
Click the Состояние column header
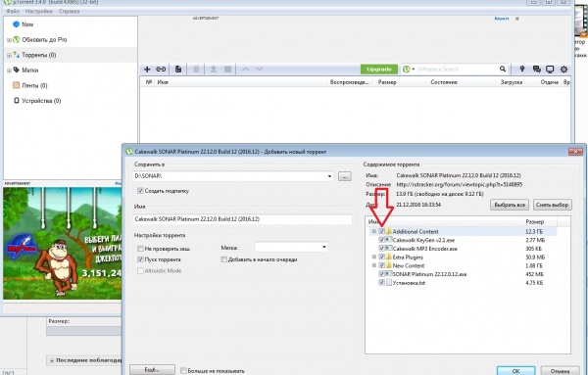point(444,82)
